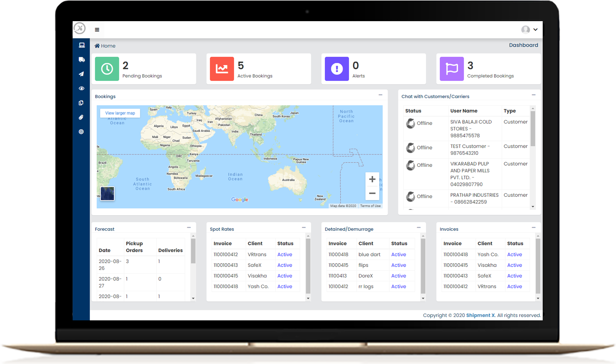616x364 pixels.
Task: Collapse the Forecast panel
Action: (x=189, y=228)
